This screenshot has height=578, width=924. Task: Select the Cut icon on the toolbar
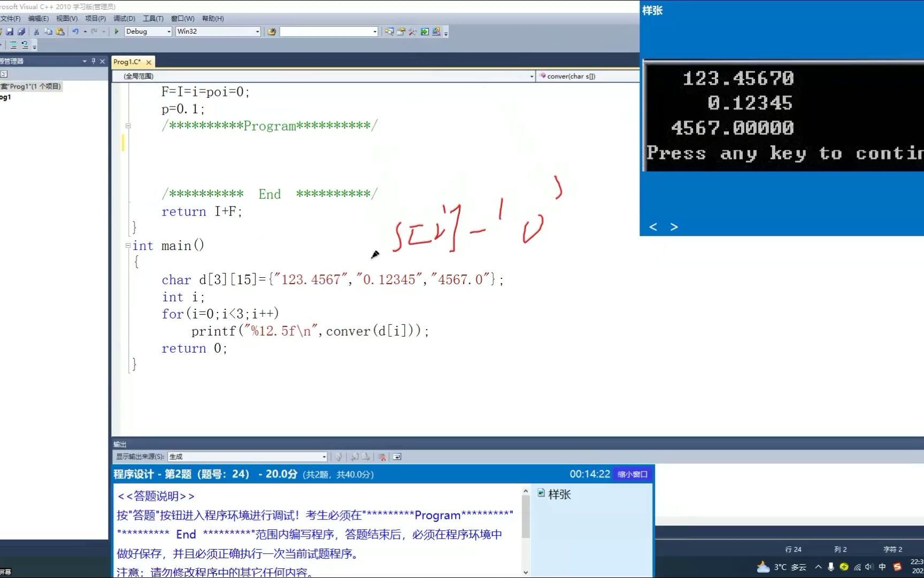tap(36, 31)
